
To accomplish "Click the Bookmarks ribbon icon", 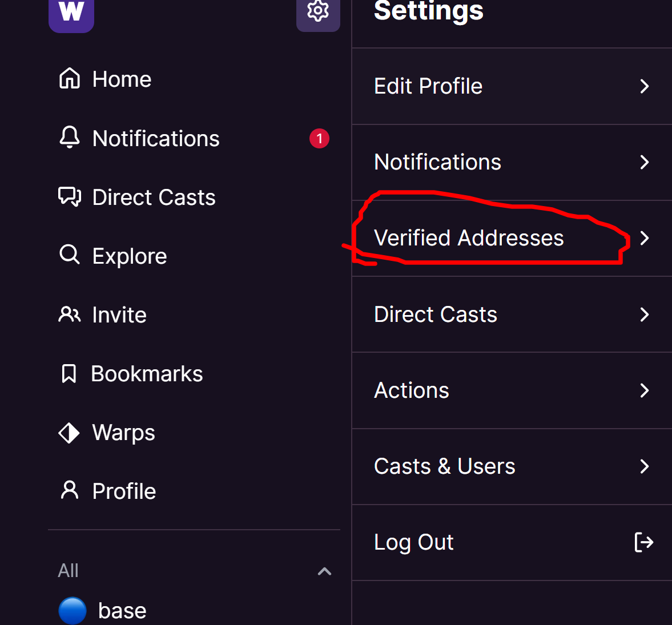I will [69, 373].
